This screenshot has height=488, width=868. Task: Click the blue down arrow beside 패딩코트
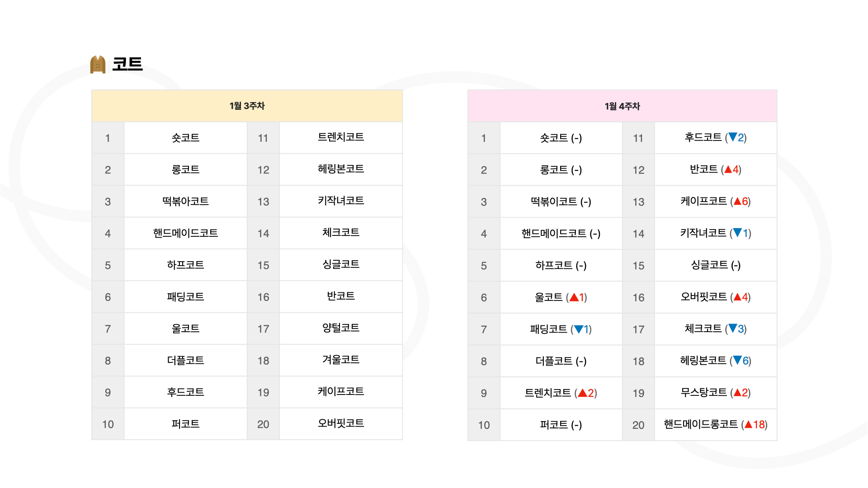(578, 329)
